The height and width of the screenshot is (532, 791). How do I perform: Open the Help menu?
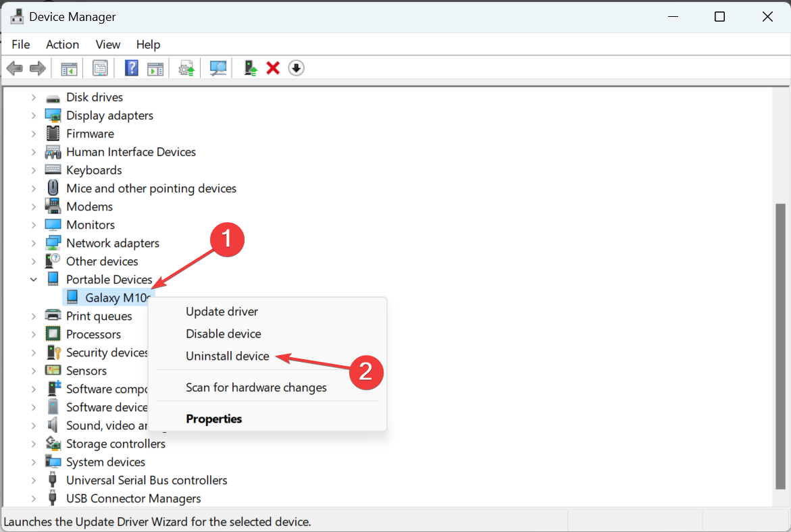tap(149, 45)
